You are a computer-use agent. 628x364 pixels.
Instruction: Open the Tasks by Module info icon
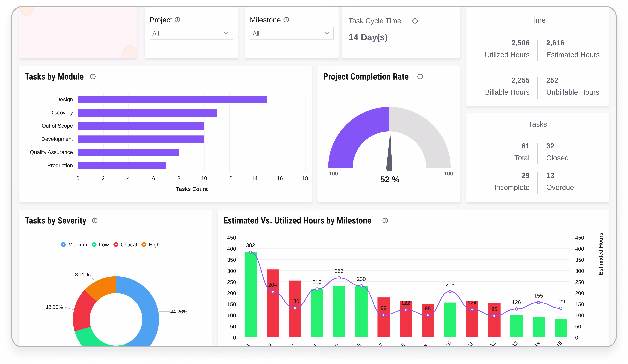click(93, 76)
